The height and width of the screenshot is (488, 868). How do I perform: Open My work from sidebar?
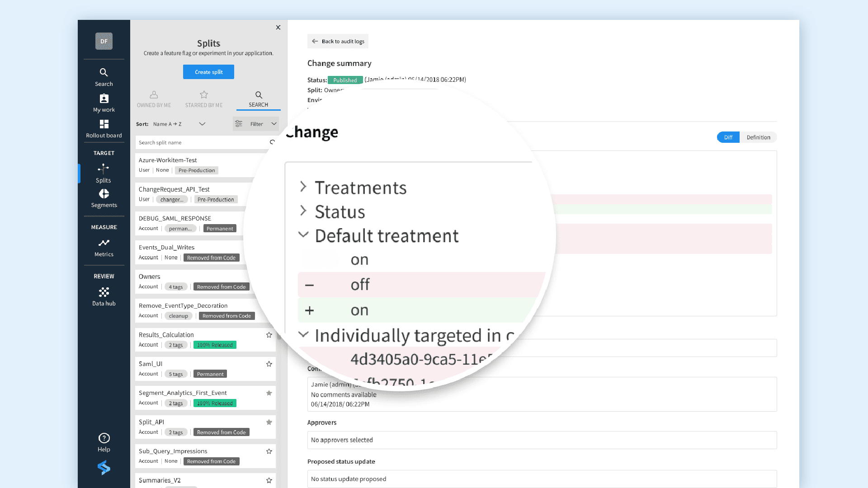(104, 103)
